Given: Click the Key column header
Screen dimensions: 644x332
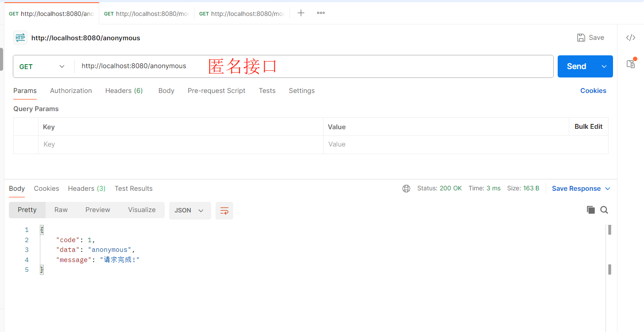Looking at the screenshot, I should 49,127.
